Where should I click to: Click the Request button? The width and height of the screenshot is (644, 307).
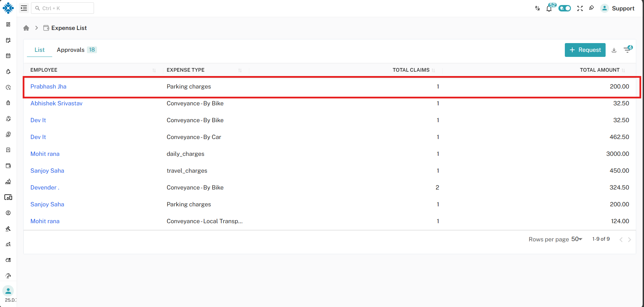point(585,50)
